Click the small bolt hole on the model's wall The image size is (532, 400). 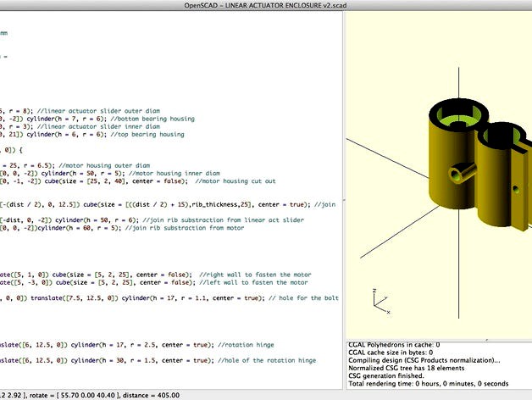[x=516, y=189]
